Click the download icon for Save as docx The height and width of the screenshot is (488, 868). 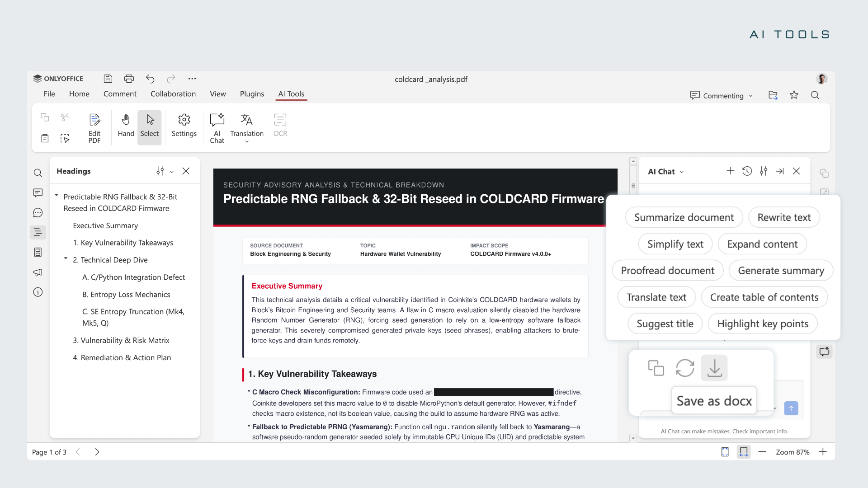[x=714, y=368]
